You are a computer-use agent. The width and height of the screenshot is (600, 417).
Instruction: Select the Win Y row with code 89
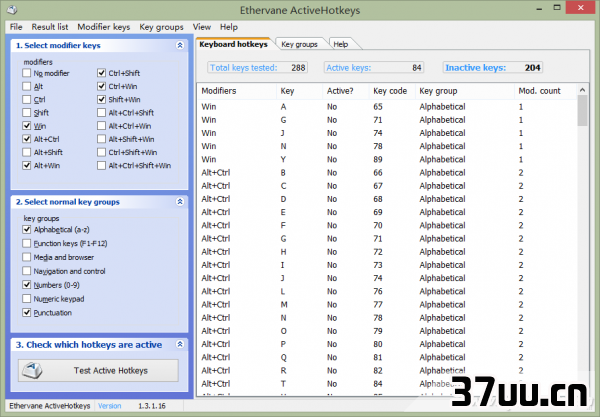click(387, 160)
